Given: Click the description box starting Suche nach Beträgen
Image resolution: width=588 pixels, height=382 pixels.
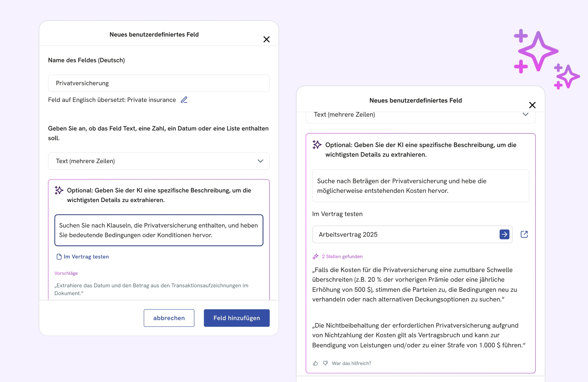Looking at the screenshot, I should 420,186.
